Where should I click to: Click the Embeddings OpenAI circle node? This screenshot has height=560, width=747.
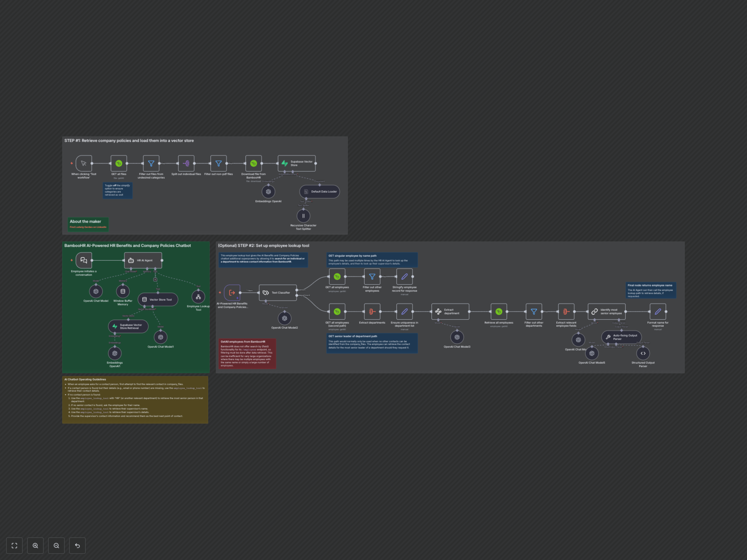point(268,191)
